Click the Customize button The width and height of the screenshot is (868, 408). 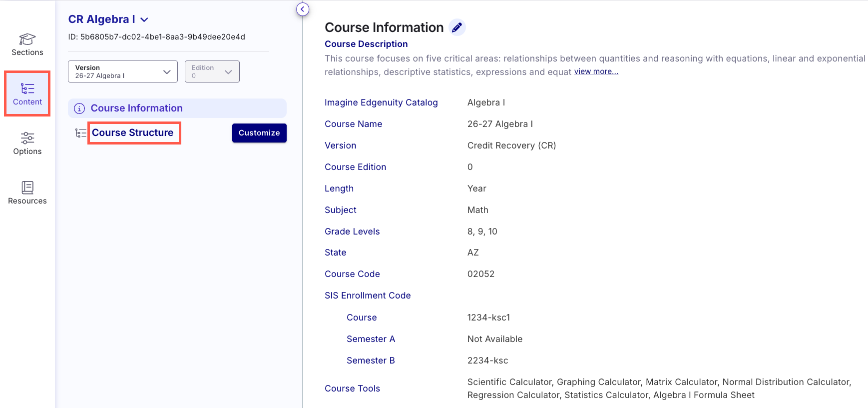(x=259, y=133)
